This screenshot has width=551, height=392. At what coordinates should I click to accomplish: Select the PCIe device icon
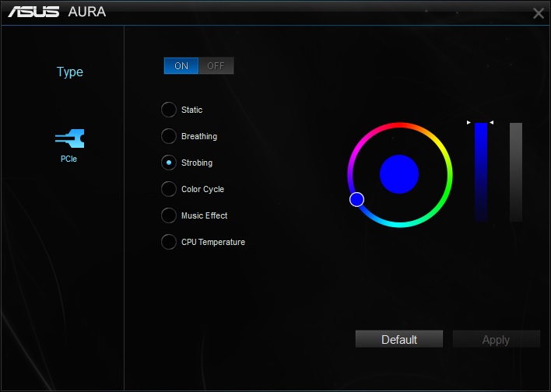pos(69,138)
